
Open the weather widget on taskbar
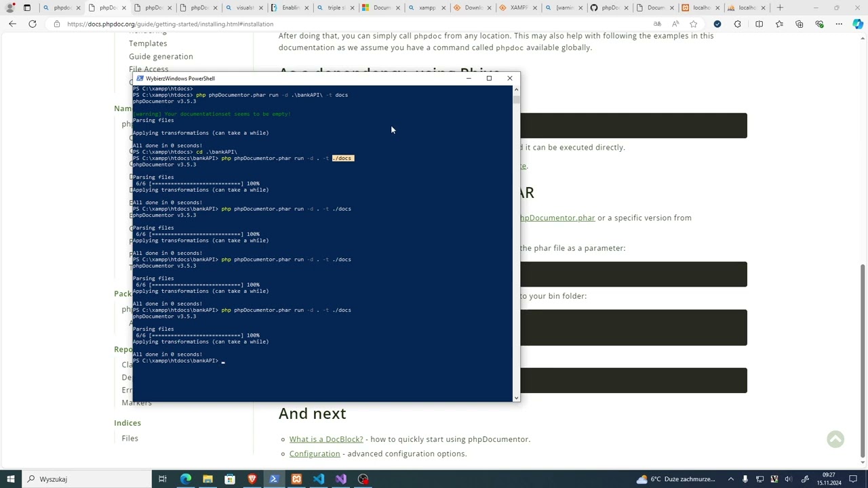[x=675, y=479]
